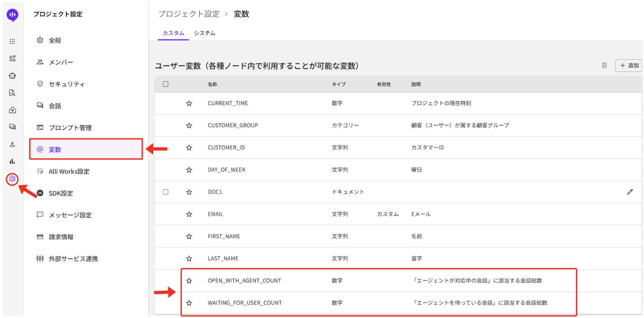
Task: Star the EMAIL variable
Action: click(189, 214)
